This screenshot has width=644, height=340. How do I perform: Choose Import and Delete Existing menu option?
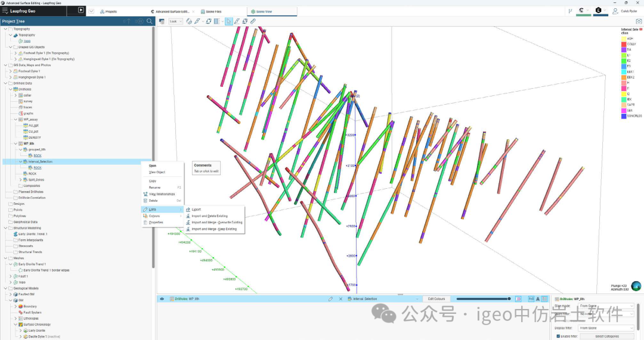coord(209,216)
